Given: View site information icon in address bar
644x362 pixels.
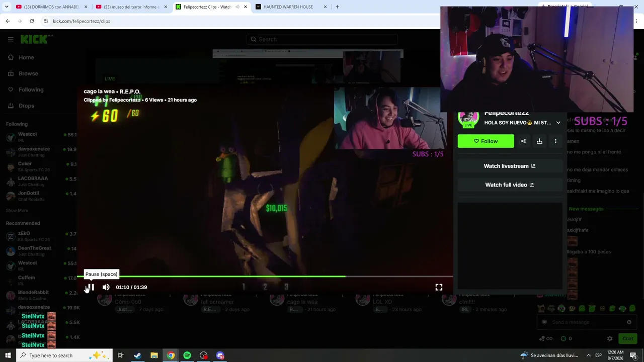Looking at the screenshot, I should (x=46, y=21).
